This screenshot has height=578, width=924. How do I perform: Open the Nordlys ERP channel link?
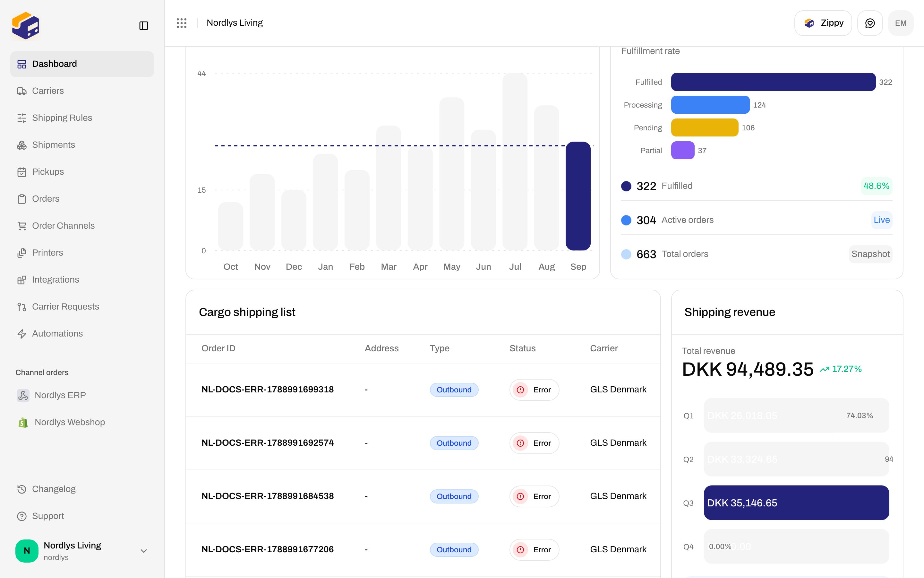coord(82,395)
